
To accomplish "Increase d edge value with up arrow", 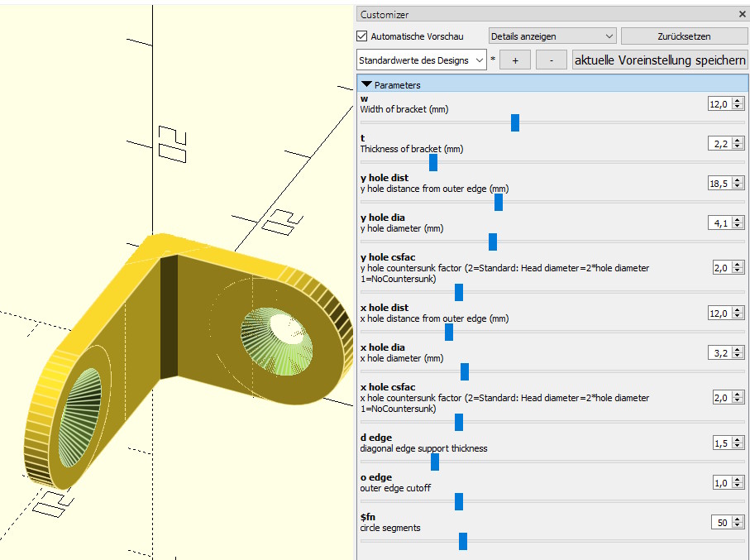I will click(738, 440).
